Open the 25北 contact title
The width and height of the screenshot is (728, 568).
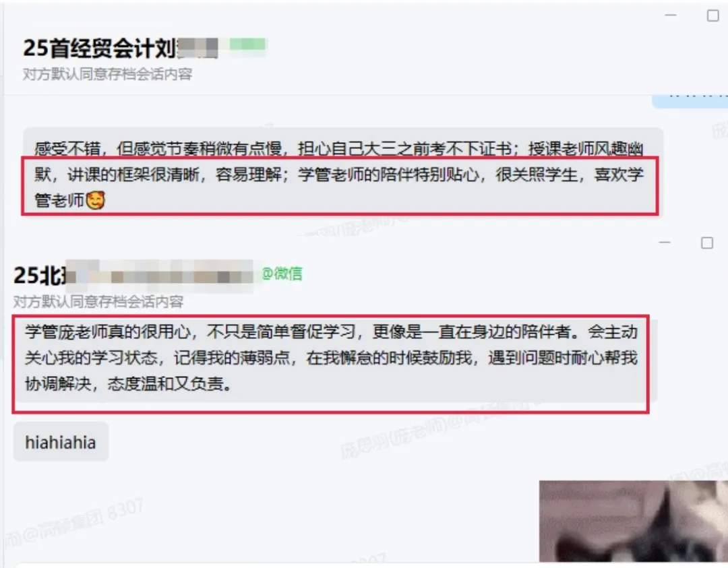tap(40, 275)
